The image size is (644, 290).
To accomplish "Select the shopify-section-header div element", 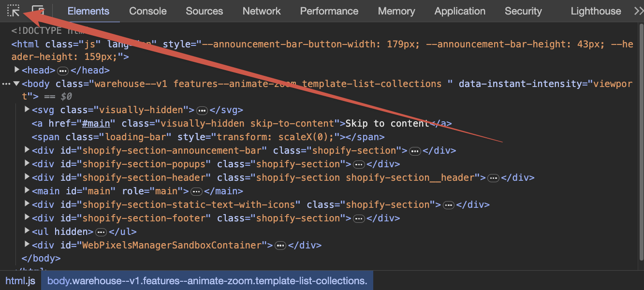I will pos(193,177).
